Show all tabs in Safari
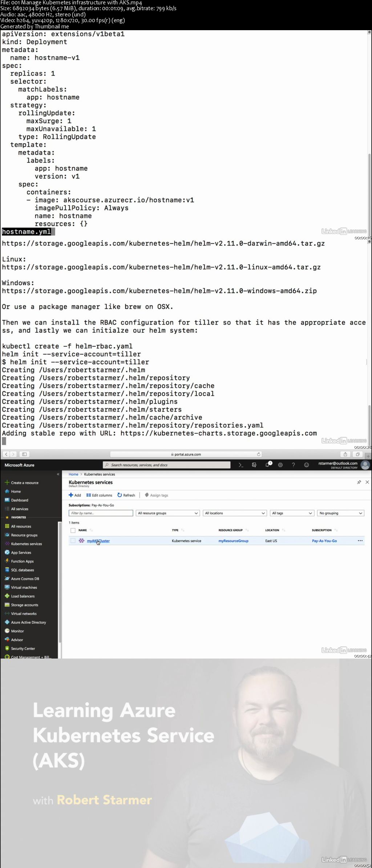The width and height of the screenshot is (372, 868). tap(358, 454)
